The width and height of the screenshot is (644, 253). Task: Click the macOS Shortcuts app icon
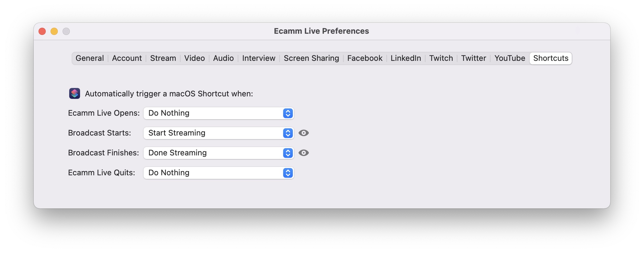(75, 93)
